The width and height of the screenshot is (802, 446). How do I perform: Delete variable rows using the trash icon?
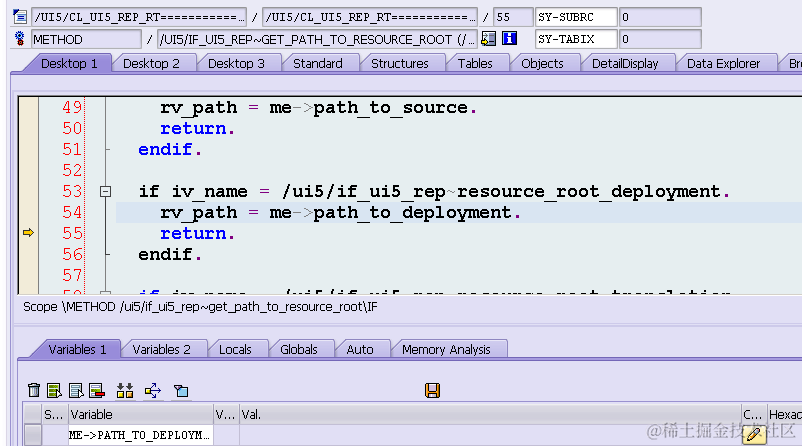point(34,390)
